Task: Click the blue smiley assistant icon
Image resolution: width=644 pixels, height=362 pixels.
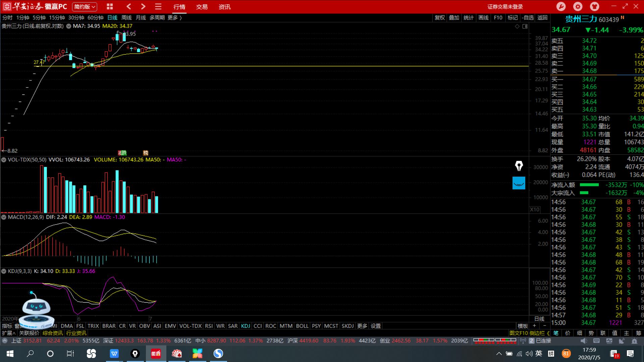Action: point(519,183)
